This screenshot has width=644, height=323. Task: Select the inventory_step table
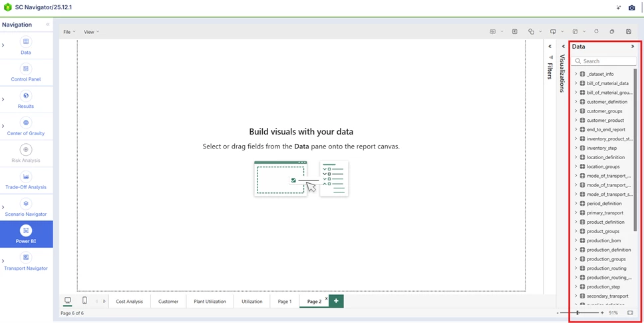pyautogui.click(x=601, y=148)
